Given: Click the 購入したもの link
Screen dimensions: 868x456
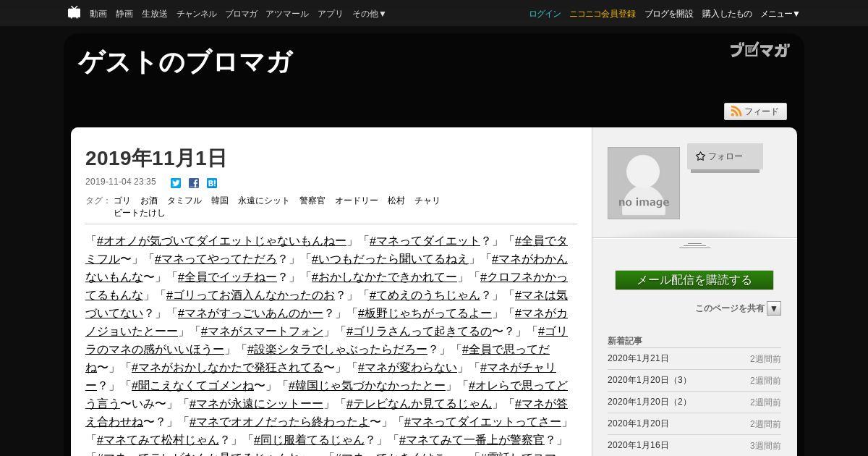Looking at the screenshot, I should coord(727,14).
